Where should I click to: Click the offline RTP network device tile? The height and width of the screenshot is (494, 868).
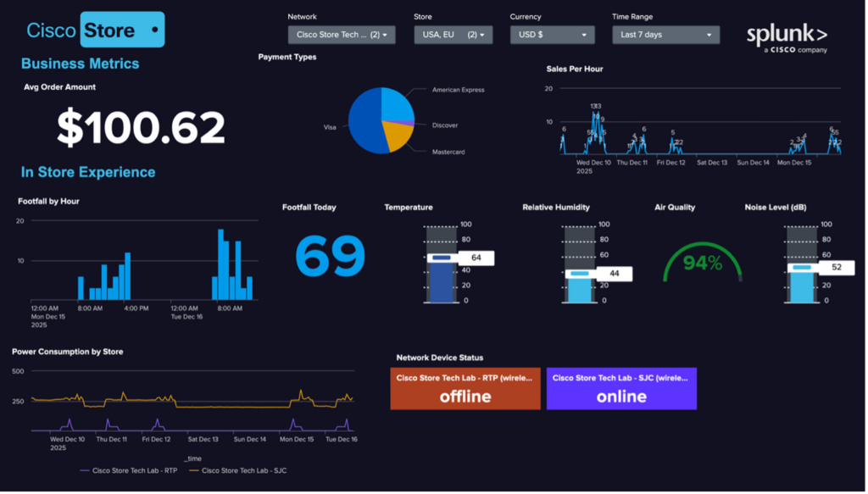click(x=465, y=389)
